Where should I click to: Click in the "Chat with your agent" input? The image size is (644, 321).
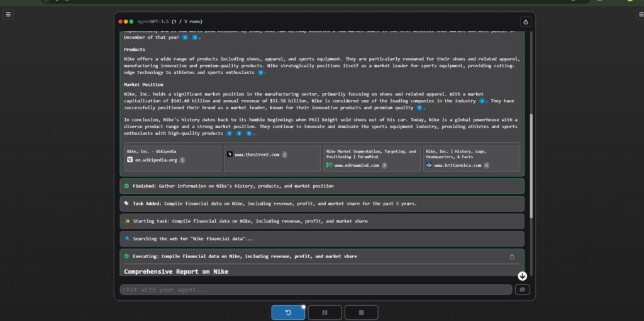pyautogui.click(x=316, y=290)
